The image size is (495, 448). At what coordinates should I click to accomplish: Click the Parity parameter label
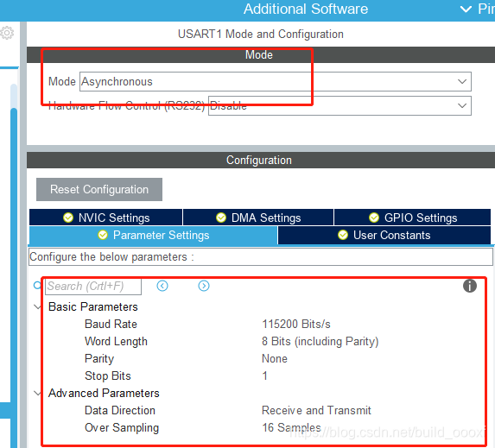point(99,359)
